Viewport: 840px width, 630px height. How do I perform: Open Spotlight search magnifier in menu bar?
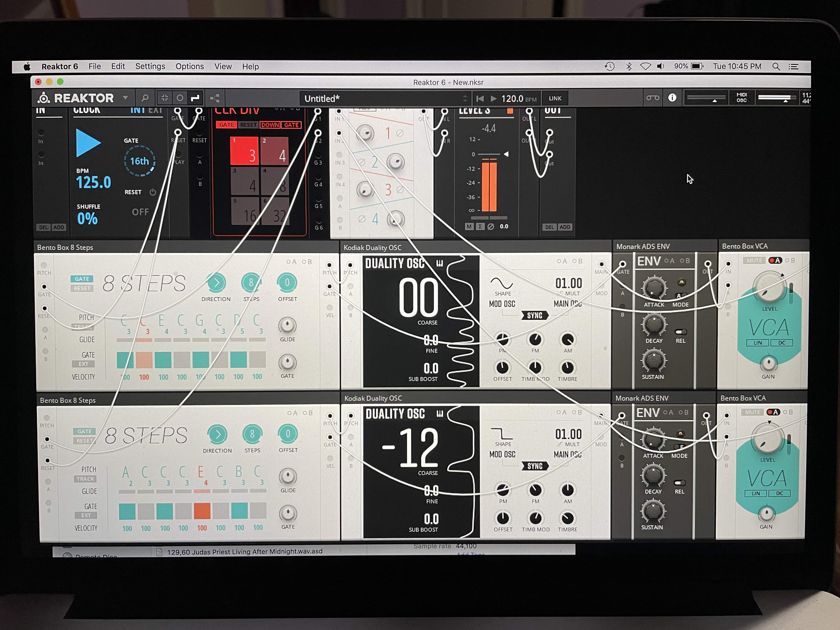coord(776,66)
